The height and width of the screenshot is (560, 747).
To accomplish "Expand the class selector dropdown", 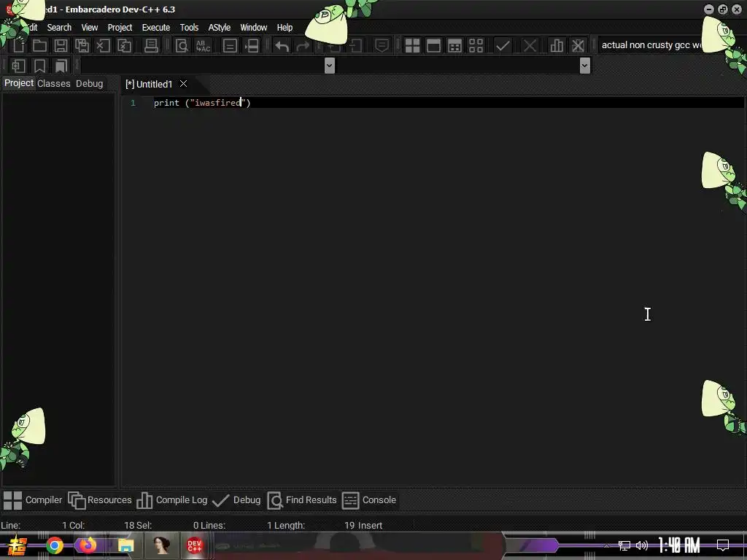I will pyautogui.click(x=329, y=66).
